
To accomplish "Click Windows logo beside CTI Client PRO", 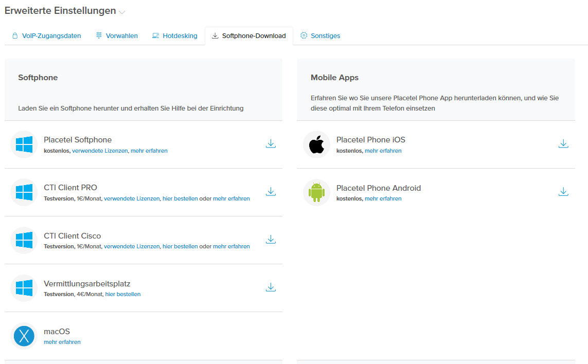I will pyautogui.click(x=24, y=192).
